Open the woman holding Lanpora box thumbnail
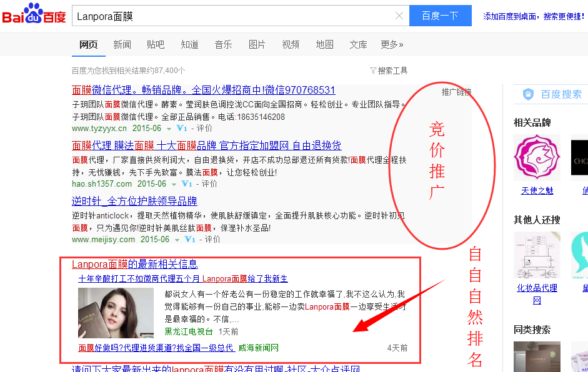 coord(116,313)
